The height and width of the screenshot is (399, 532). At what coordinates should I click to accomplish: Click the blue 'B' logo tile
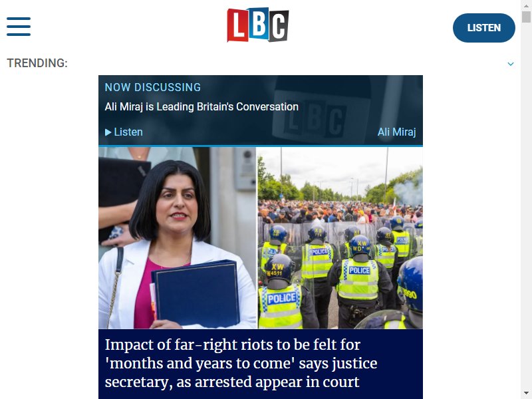click(259, 23)
